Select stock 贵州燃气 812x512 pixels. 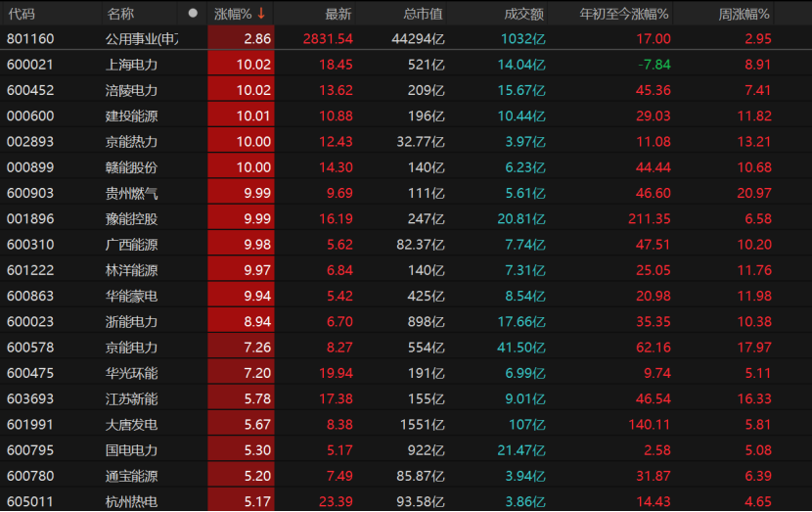coord(131,193)
